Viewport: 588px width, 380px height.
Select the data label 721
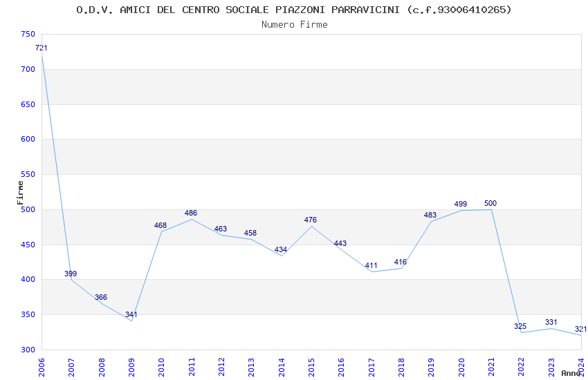tap(42, 48)
